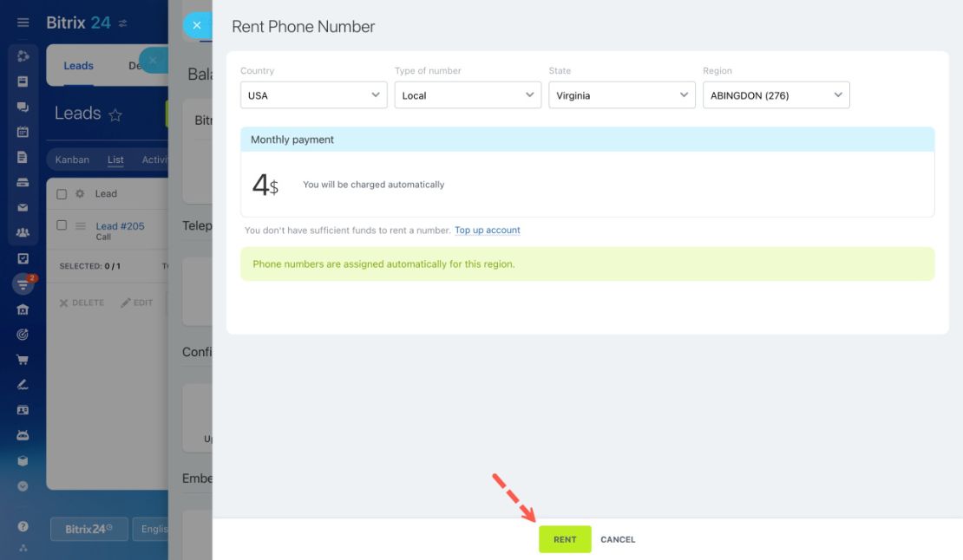
Task: Switch to the Leads tab
Action: tap(79, 66)
